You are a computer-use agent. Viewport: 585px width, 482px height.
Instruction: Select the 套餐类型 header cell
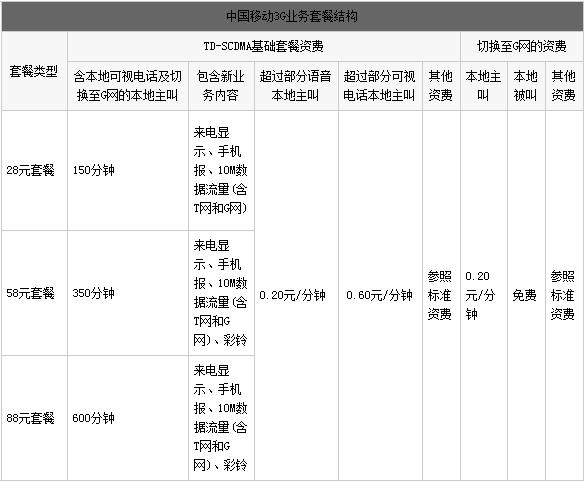coord(34,71)
